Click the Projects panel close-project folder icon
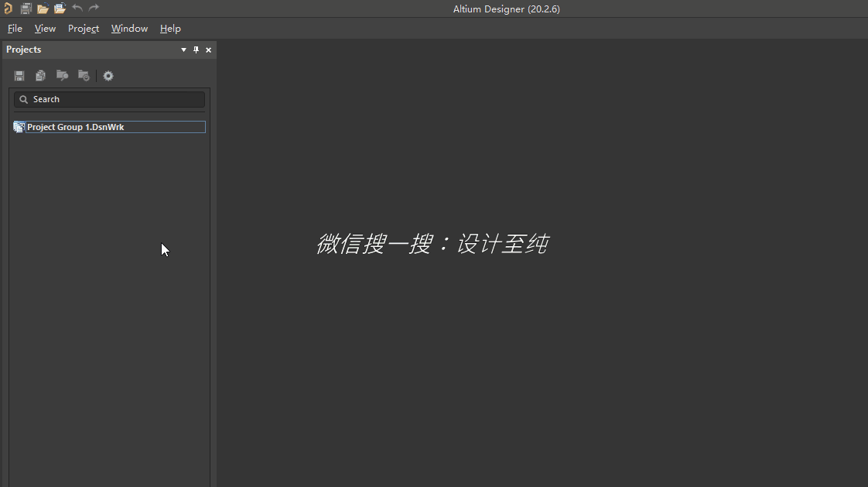 click(x=84, y=75)
